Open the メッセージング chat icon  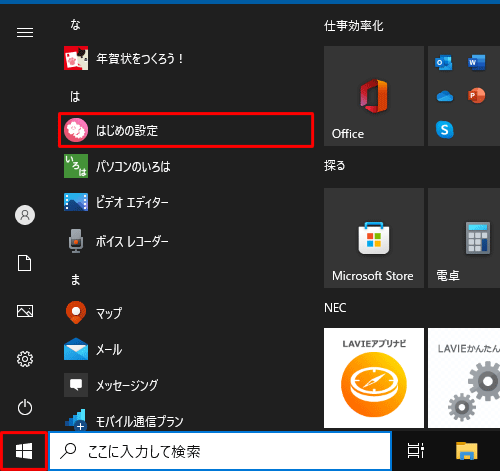click(76, 385)
